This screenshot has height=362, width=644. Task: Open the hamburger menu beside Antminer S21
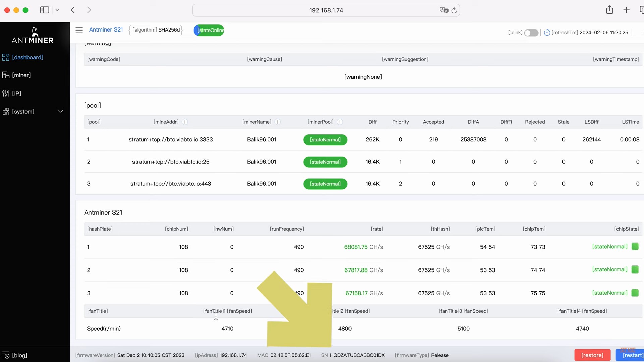79,30
